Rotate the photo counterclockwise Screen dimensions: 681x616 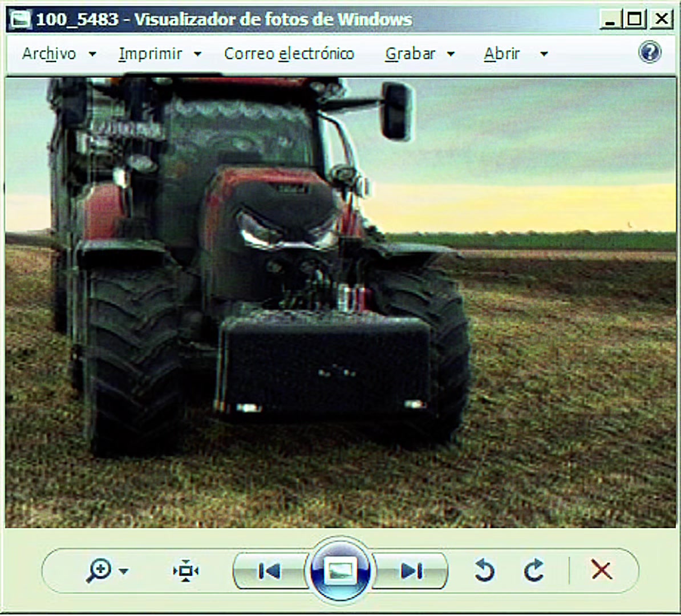[485, 570]
